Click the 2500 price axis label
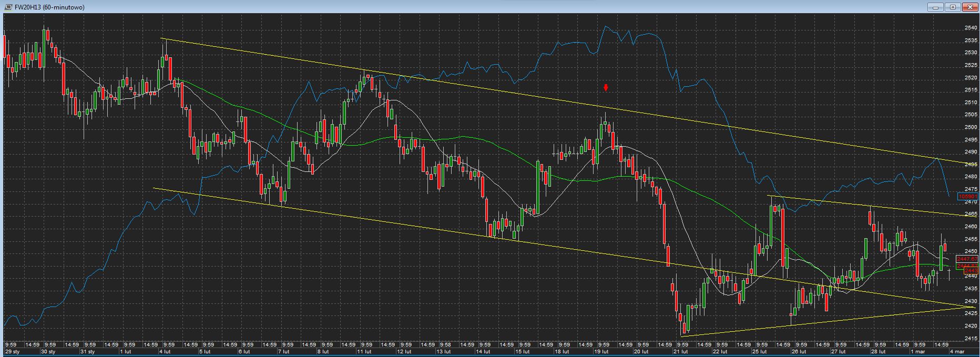This screenshot has width=980, height=357. tap(971, 127)
